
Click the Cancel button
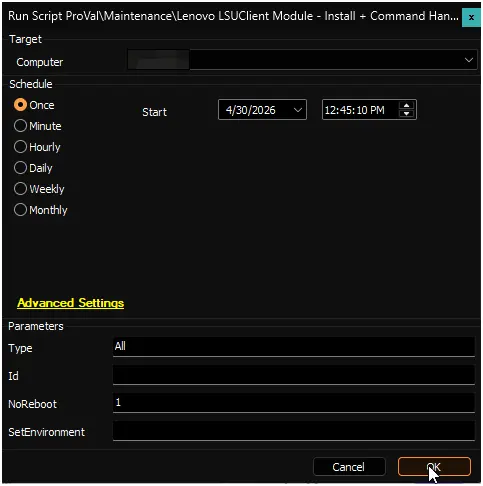pos(349,467)
